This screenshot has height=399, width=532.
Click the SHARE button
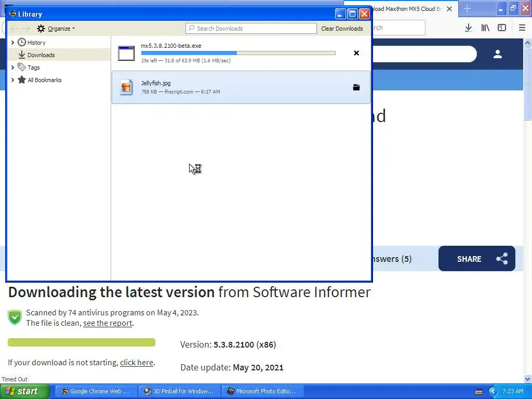(477, 259)
